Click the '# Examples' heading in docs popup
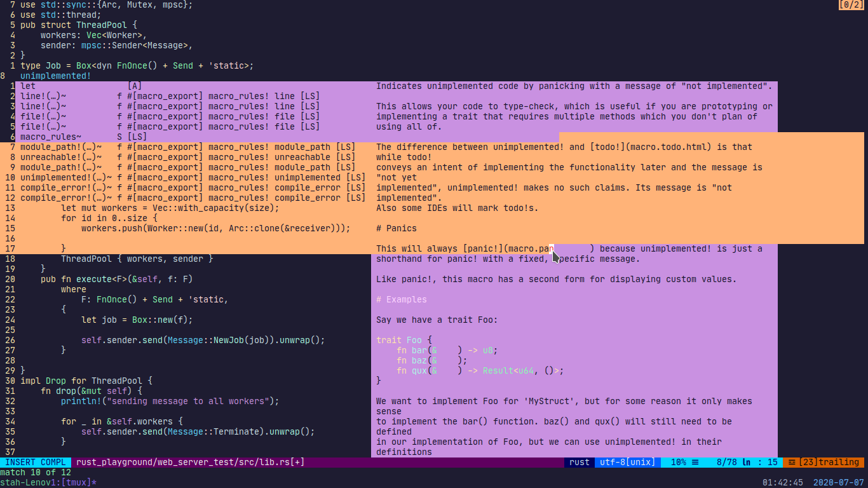Image resolution: width=868 pixels, height=488 pixels. [402, 299]
